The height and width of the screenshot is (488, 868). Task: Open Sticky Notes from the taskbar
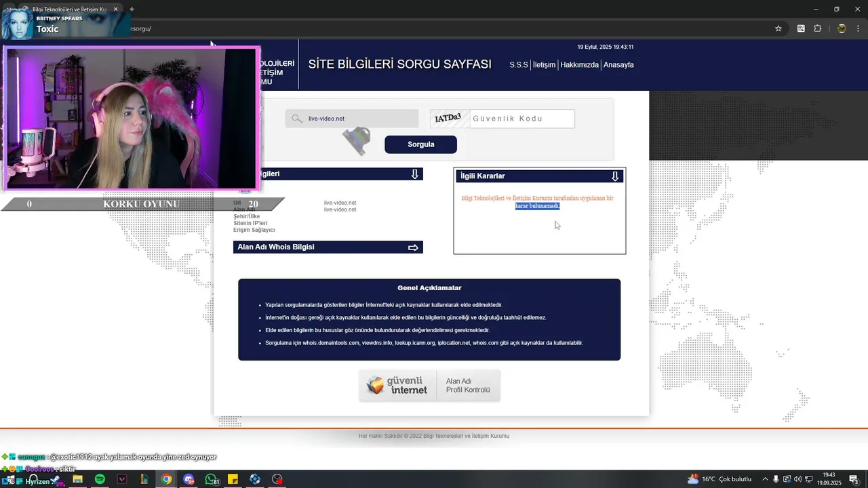(x=233, y=479)
